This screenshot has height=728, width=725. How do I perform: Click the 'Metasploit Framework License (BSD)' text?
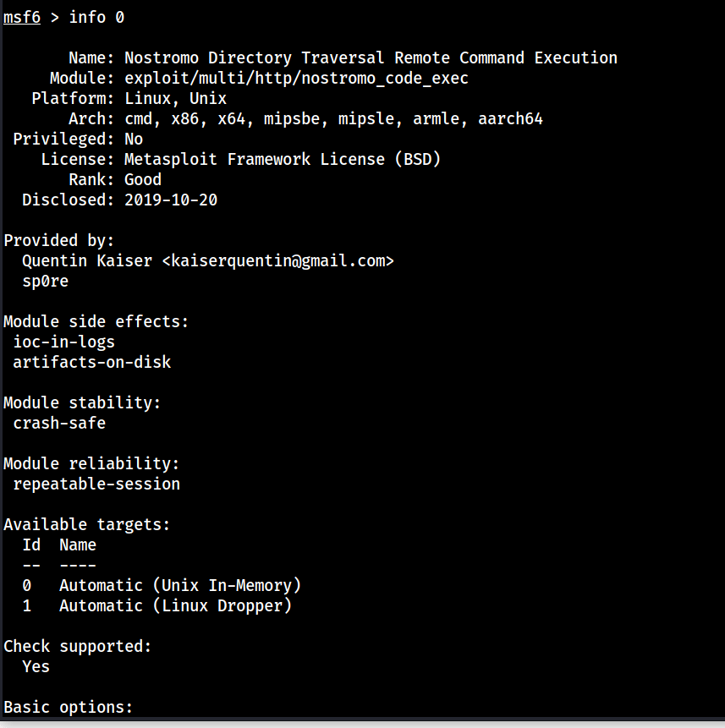click(283, 160)
